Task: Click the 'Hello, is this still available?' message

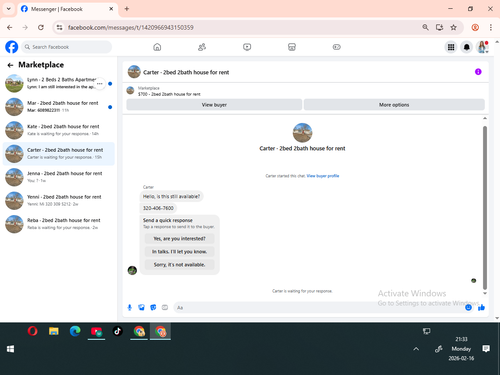Action: (x=171, y=196)
